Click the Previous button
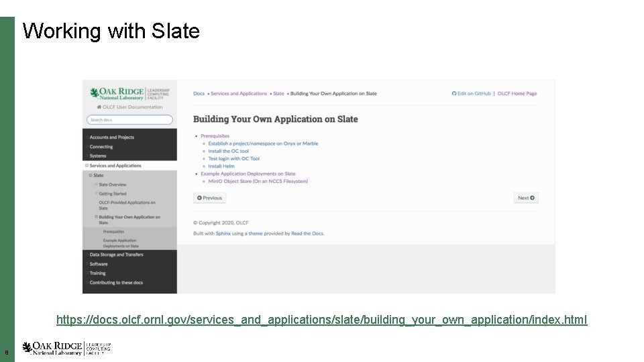Image resolution: width=644 pixels, height=362 pixels. [209, 198]
